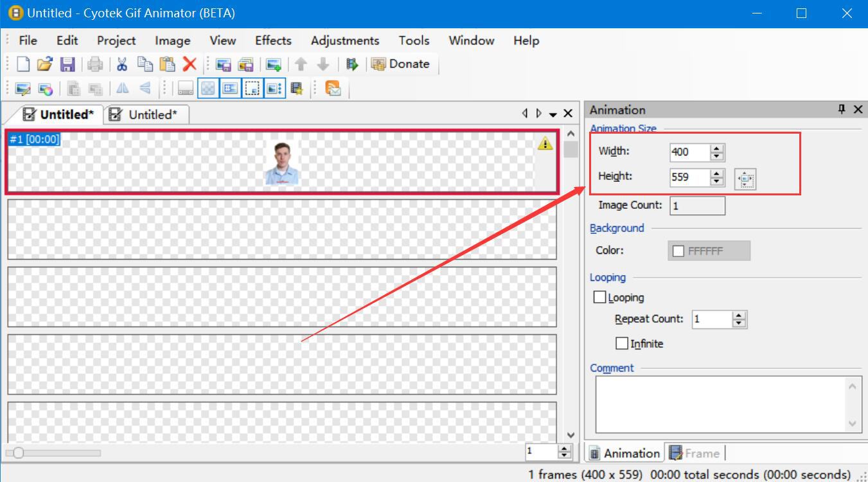
Task: Paste from clipboard using the clipboard icon
Action: click(x=167, y=64)
